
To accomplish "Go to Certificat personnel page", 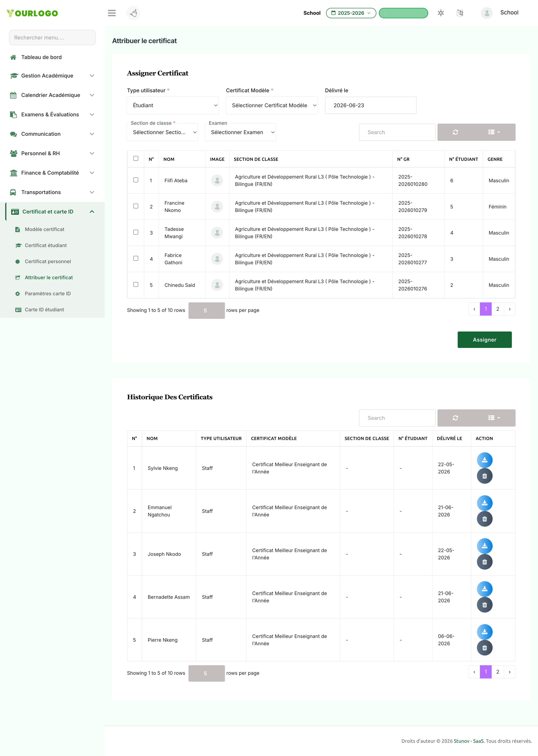I will (x=48, y=262).
